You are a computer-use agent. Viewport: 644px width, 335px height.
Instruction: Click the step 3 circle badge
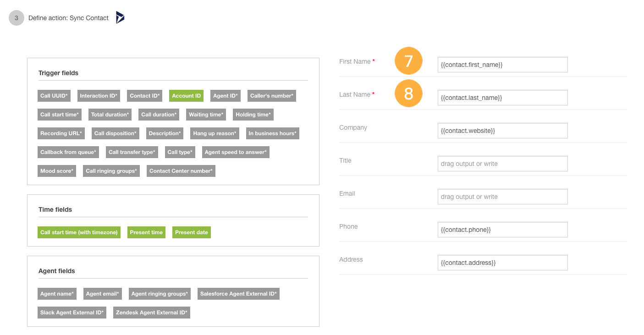coord(17,18)
